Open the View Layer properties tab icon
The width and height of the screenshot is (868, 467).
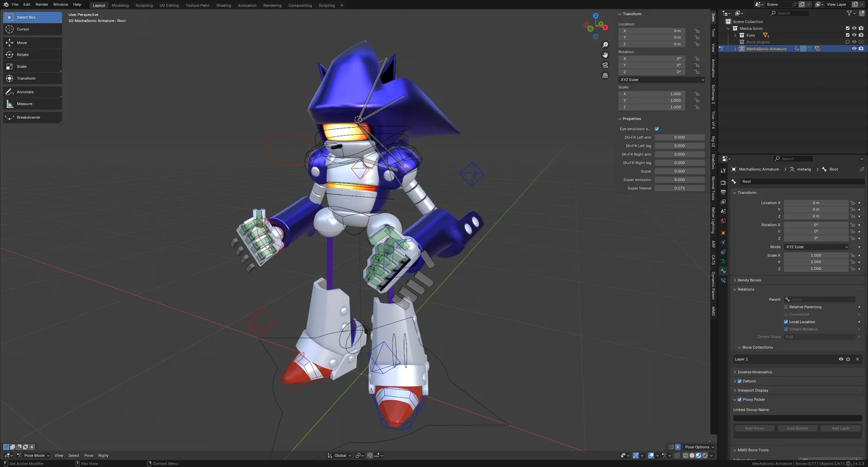723,201
